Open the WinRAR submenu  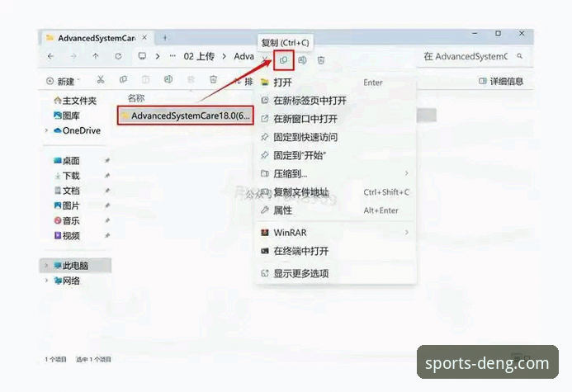pyautogui.click(x=336, y=232)
